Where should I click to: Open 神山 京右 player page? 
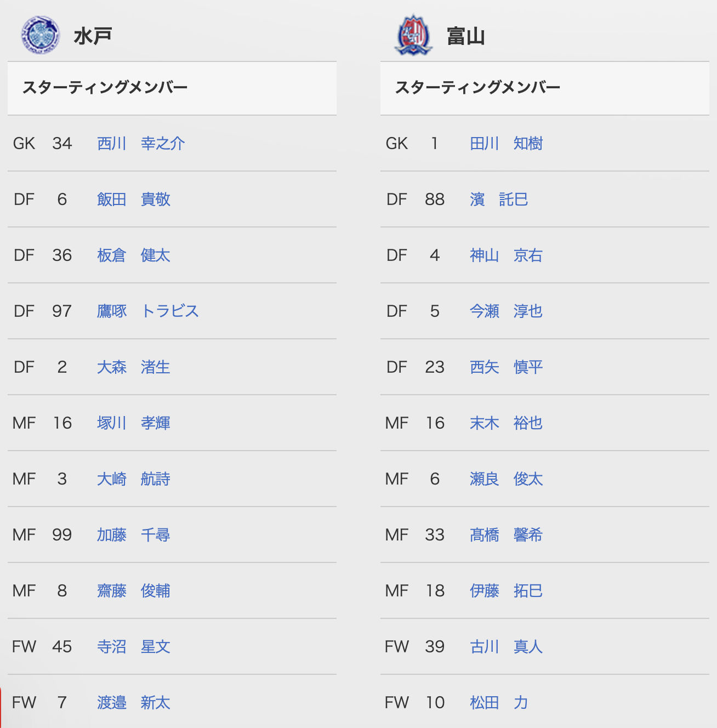tap(507, 255)
